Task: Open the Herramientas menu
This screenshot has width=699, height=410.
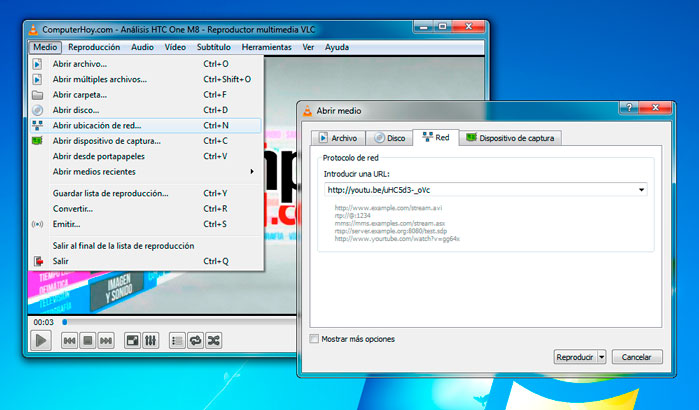Action: tap(267, 47)
